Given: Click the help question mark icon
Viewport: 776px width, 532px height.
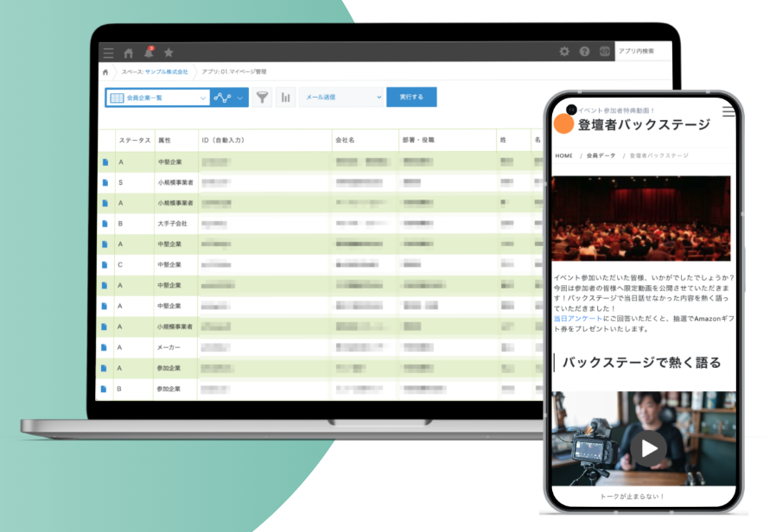Looking at the screenshot, I should (x=585, y=52).
